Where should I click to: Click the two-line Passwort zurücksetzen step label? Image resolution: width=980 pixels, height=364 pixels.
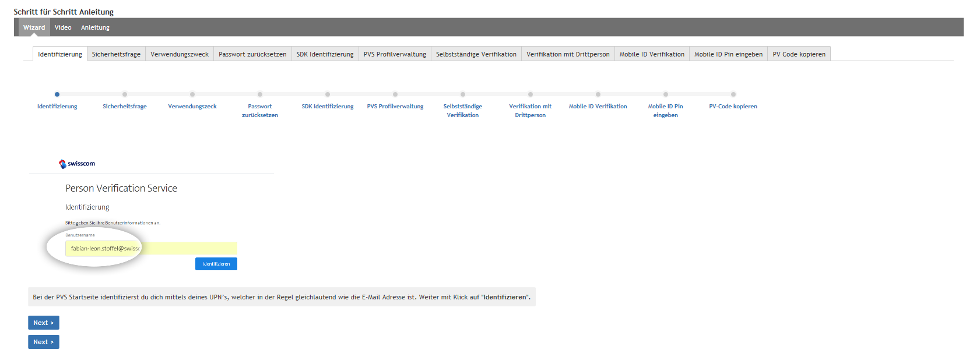[x=260, y=111]
